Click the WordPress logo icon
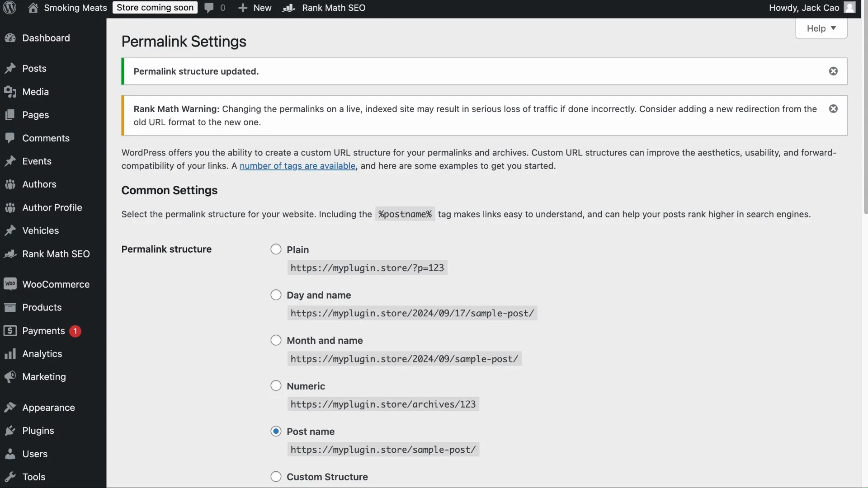The image size is (868, 488). click(9, 8)
